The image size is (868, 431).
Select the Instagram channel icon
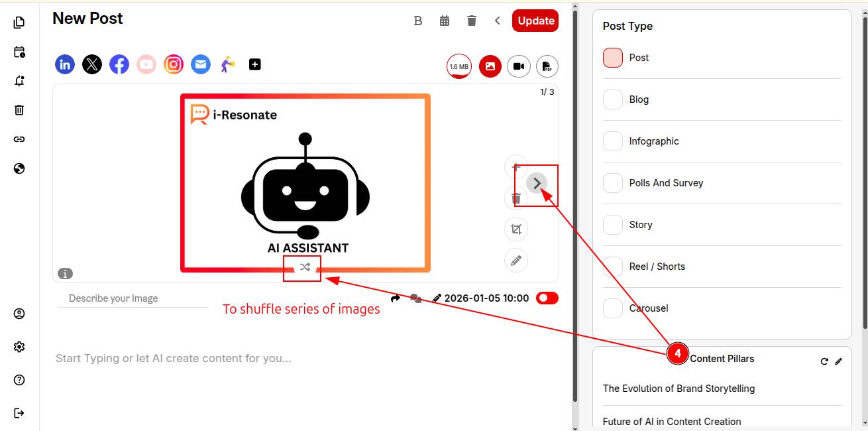(174, 64)
